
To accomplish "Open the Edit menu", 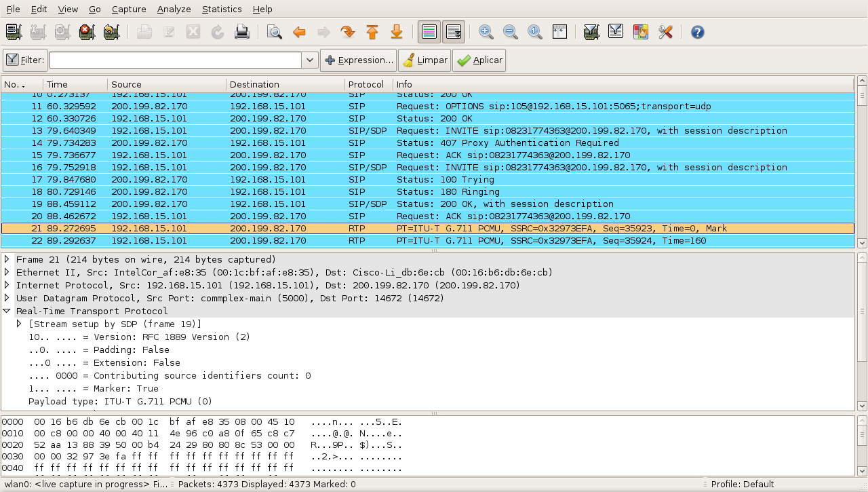I will click(39, 9).
